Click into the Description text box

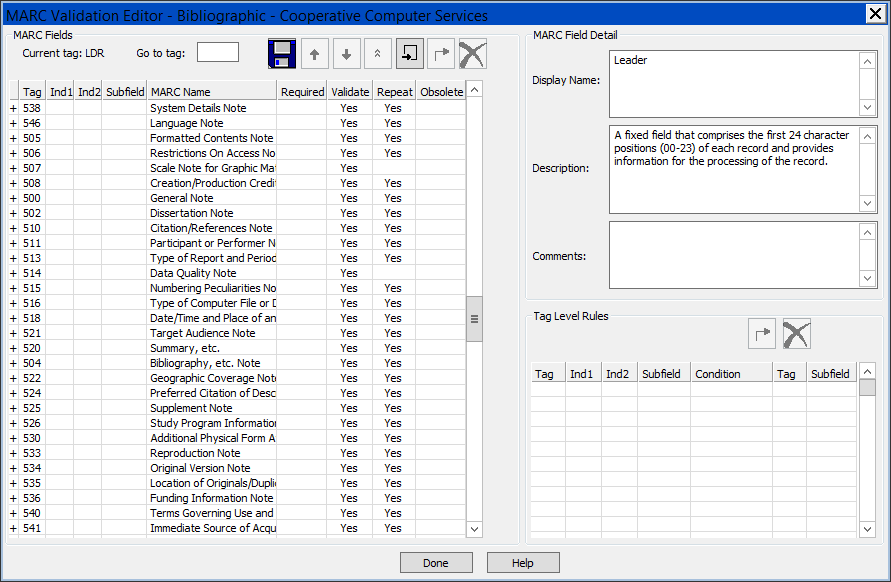coord(734,169)
